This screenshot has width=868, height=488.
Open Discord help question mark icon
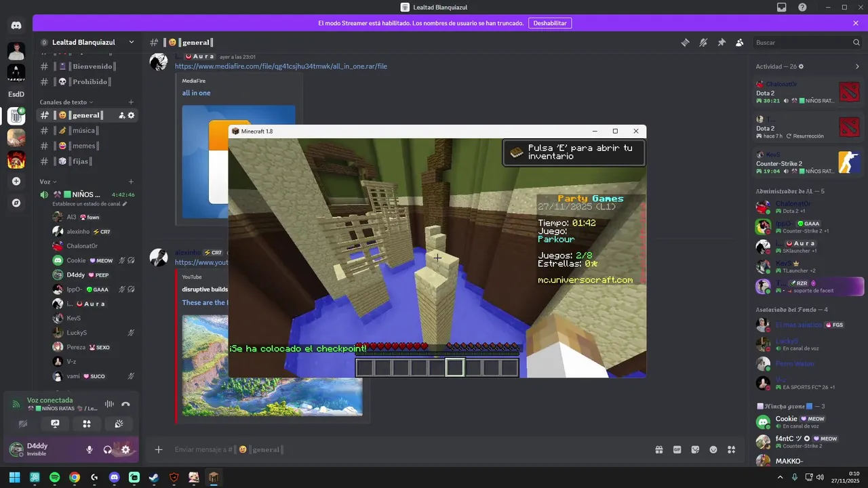click(802, 7)
